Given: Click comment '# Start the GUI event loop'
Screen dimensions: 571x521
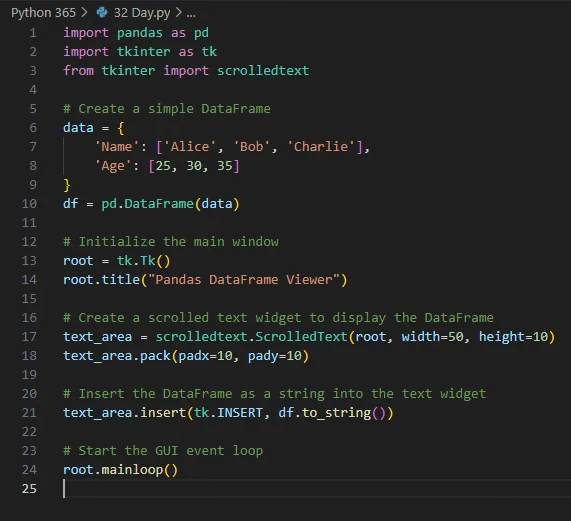Looking at the screenshot, I should click(x=163, y=450).
